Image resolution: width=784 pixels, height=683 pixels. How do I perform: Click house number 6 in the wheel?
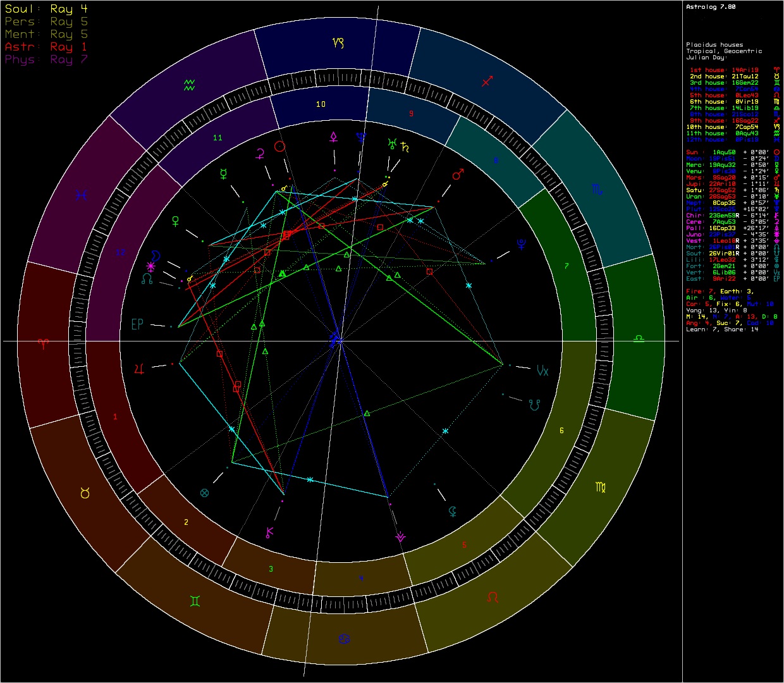pyautogui.click(x=561, y=431)
